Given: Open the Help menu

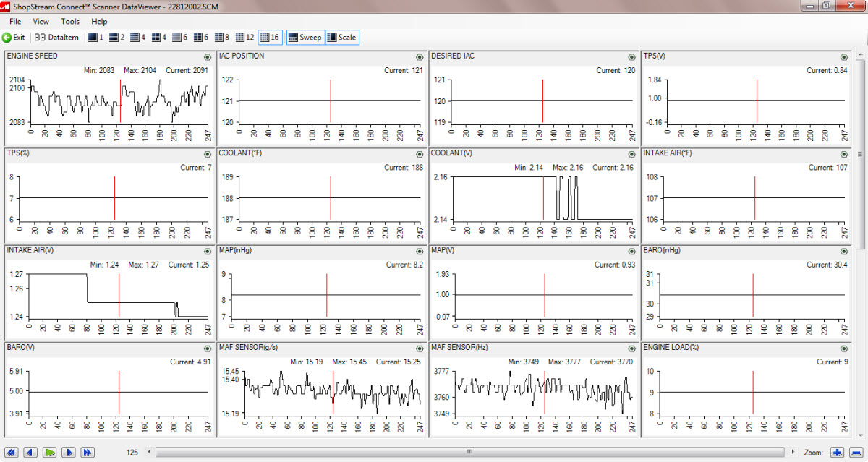Looking at the screenshot, I should pos(100,22).
